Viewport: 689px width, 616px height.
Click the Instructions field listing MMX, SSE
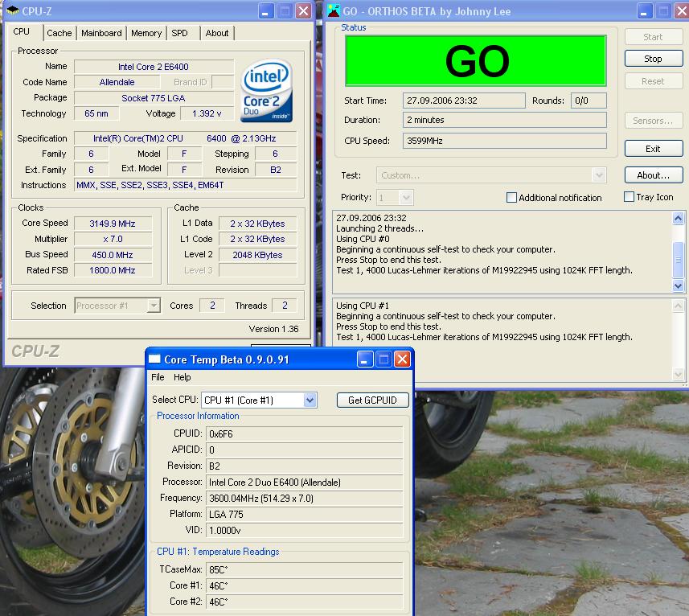click(x=185, y=185)
